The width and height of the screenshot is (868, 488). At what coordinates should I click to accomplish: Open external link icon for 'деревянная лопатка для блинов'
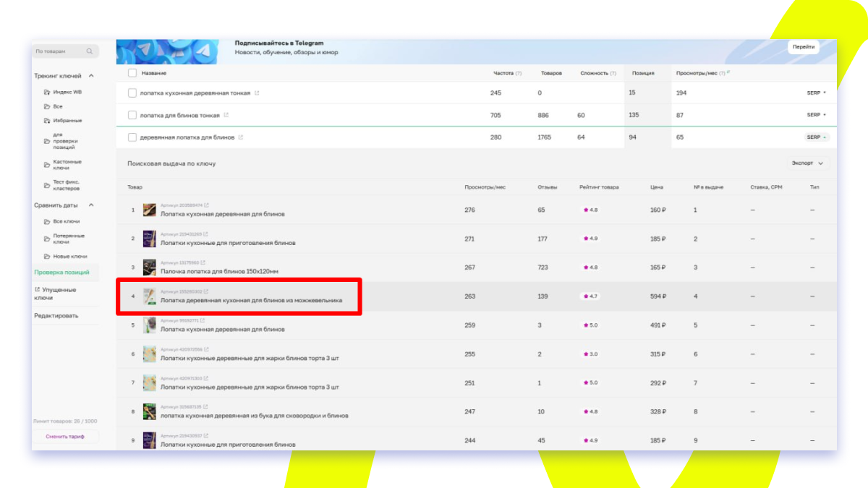(241, 137)
